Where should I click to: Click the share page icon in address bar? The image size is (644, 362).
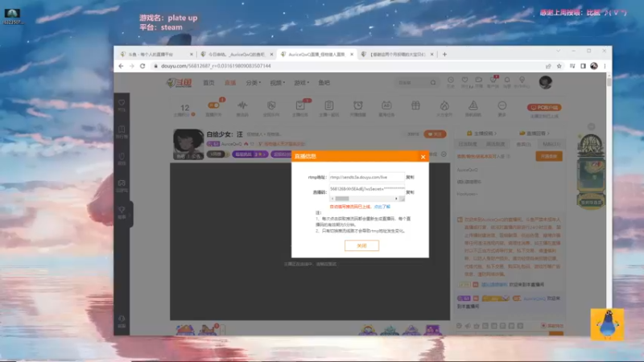click(x=548, y=66)
